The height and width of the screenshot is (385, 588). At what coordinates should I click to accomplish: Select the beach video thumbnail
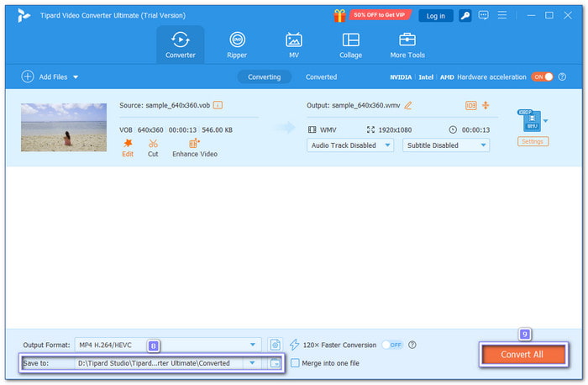click(x=64, y=127)
